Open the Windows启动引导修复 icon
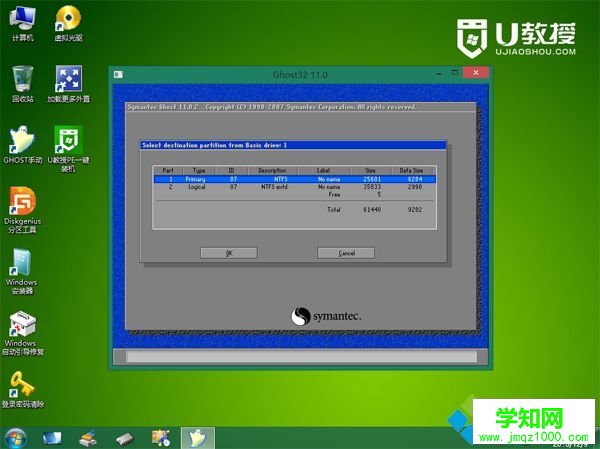600x449 pixels. pos(23,333)
